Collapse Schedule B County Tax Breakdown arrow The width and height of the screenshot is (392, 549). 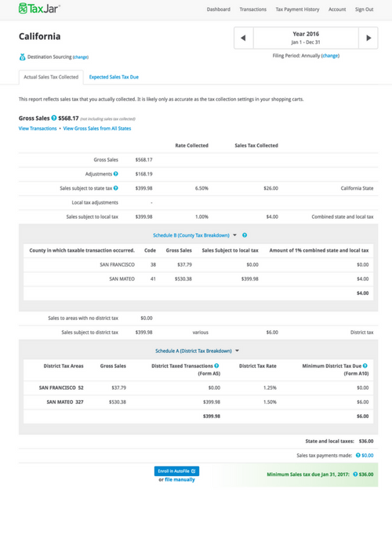(235, 235)
